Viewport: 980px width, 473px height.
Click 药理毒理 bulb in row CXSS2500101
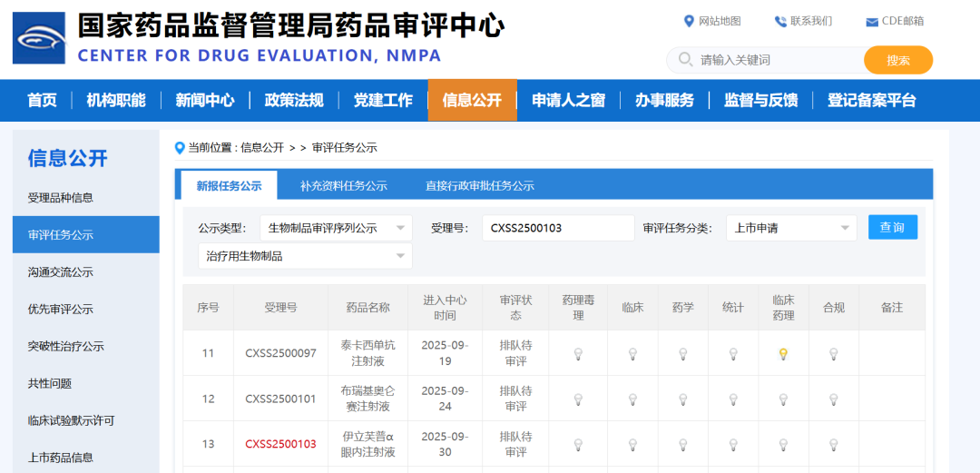pos(578,399)
